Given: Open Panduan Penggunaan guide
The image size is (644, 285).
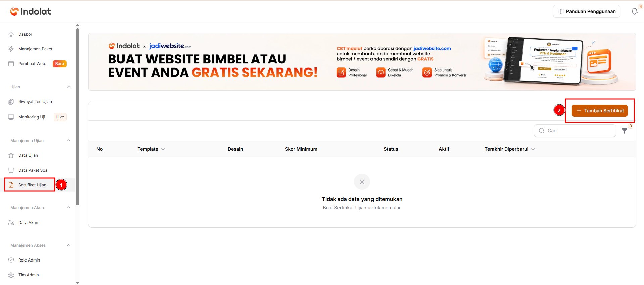Looking at the screenshot, I should [587, 11].
